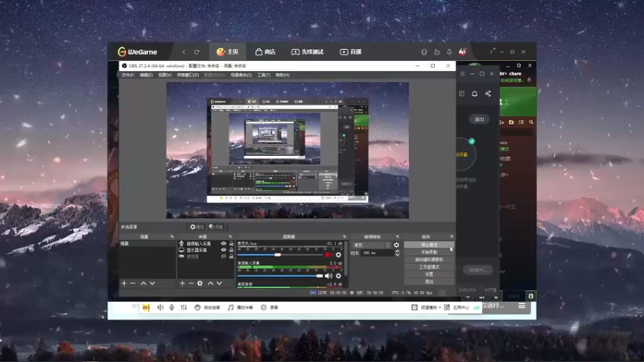This screenshot has width=644, height=362.
Task: Add a new source with plus icon
Action: click(183, 283)
